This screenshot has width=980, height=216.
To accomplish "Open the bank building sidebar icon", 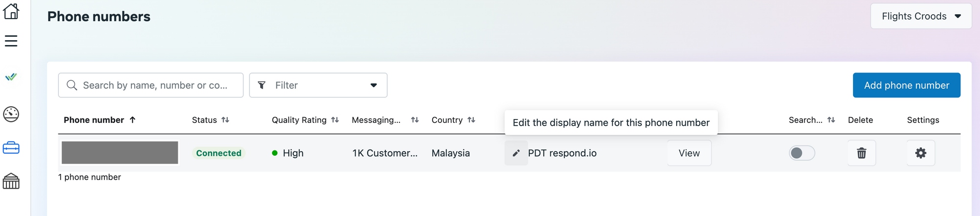I will 11,181.
